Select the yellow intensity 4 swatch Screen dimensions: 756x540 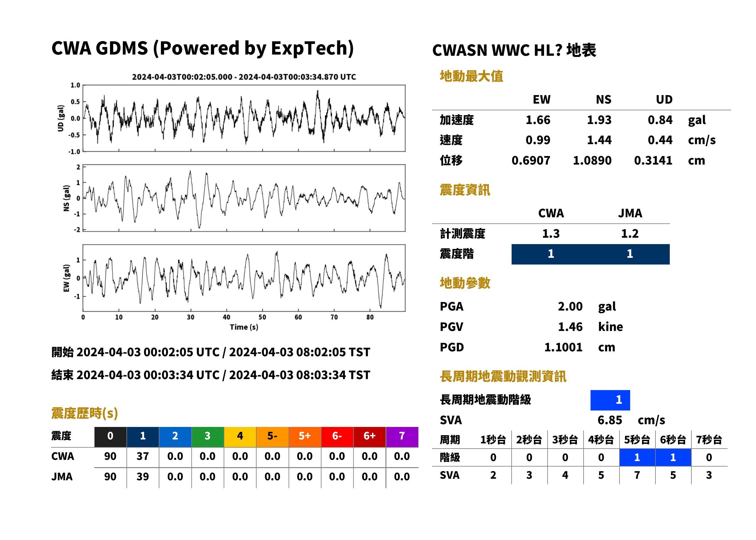[240, 437]
